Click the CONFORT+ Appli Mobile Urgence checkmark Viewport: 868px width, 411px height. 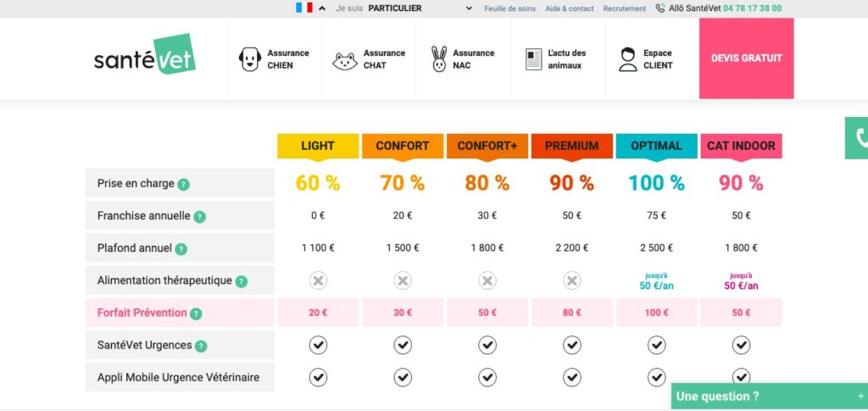pos(487,377)
